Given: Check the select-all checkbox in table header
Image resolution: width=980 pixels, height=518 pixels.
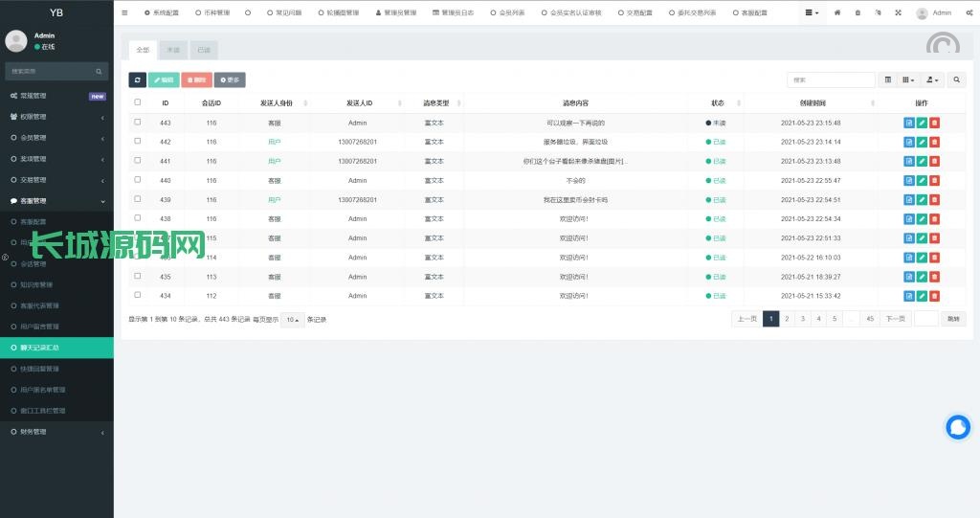Looking at the screenshot, I should pos(138,102).
